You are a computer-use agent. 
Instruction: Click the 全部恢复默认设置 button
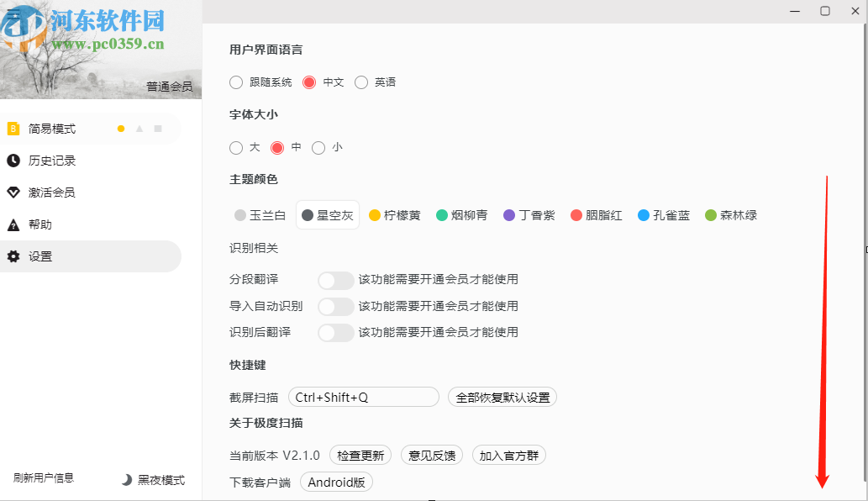click(502, 398)
